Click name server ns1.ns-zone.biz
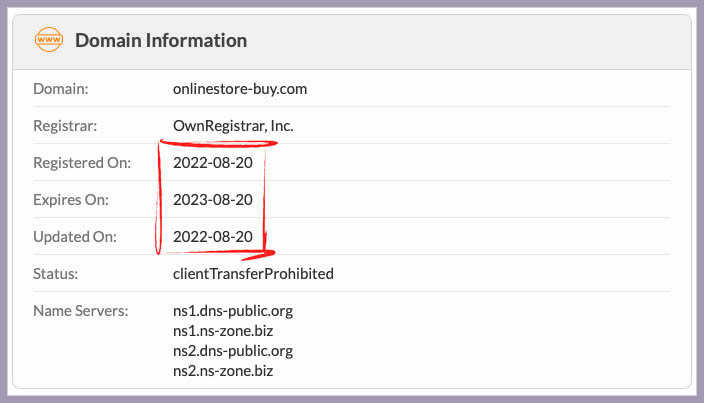Viewport: 704px width, 403px height. 223,330
